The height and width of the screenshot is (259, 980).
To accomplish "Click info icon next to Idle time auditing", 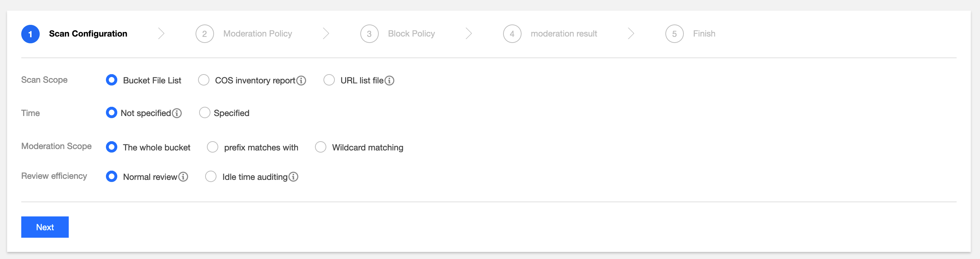I will 293,177.
